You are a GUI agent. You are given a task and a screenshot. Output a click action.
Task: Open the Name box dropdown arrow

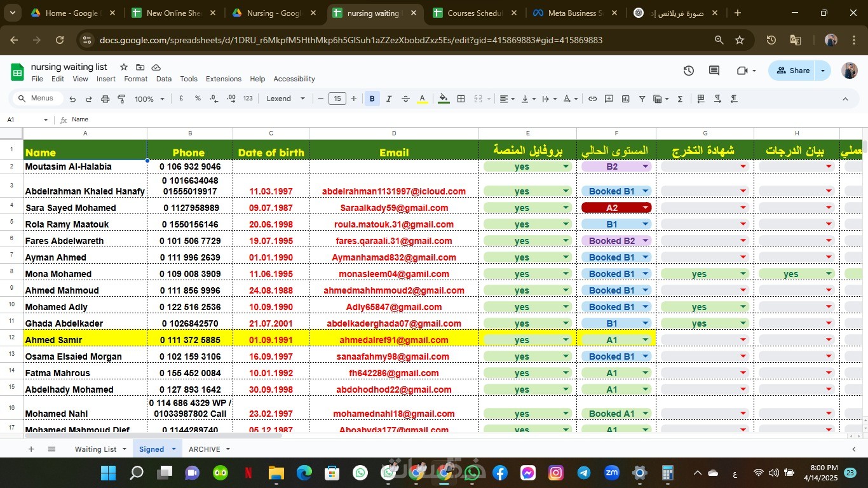tap(46, 120)
